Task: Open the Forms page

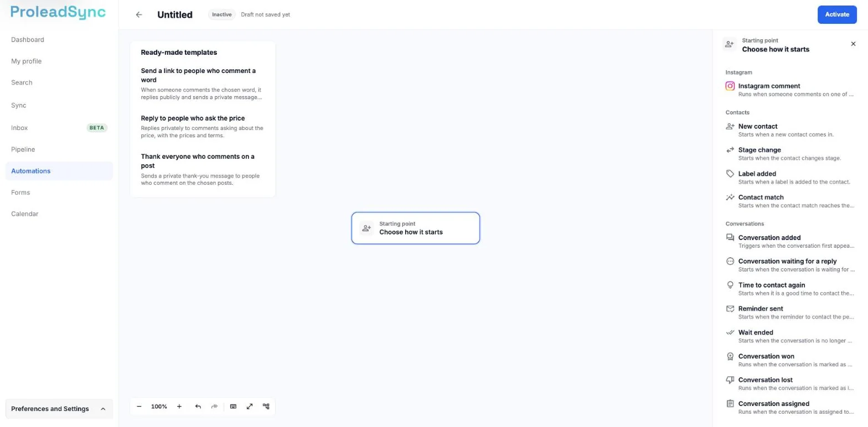Action: point(59,192)
